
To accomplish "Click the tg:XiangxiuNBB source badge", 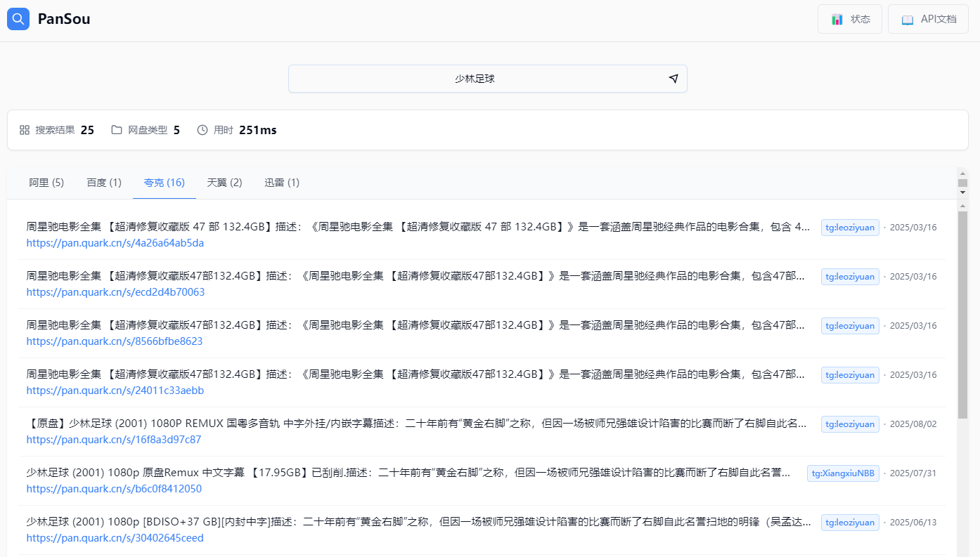I will 842,473.
